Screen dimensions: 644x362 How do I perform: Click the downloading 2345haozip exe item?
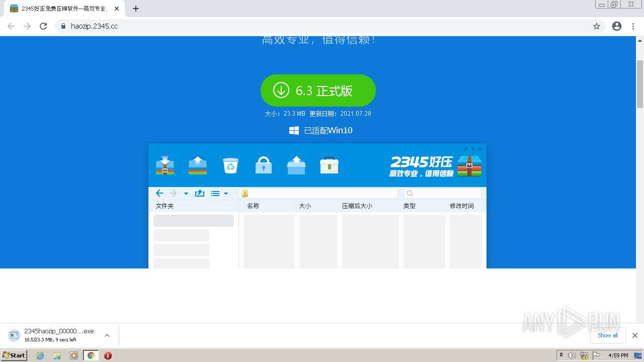click(x=52, y=335)
